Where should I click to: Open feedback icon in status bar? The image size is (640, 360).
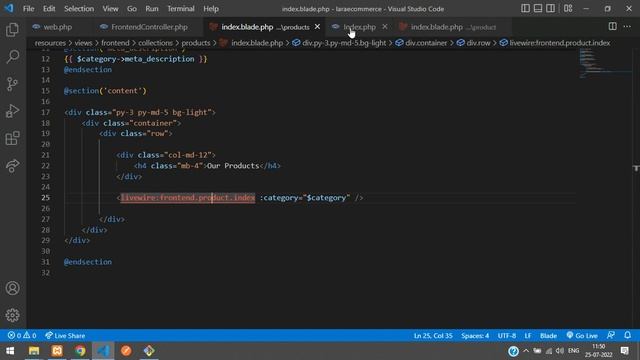(x=611, y=336)
